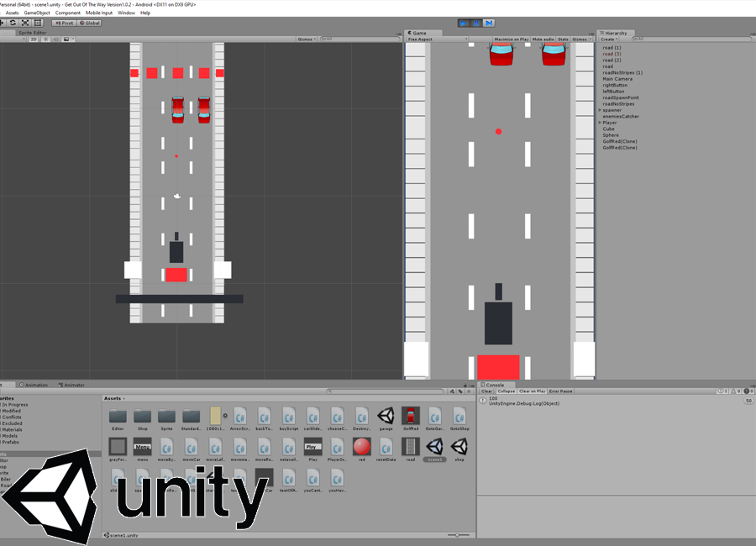Adjust the asset icon size slider
This screenshot has width=756, height=546.
pos(459,535)
